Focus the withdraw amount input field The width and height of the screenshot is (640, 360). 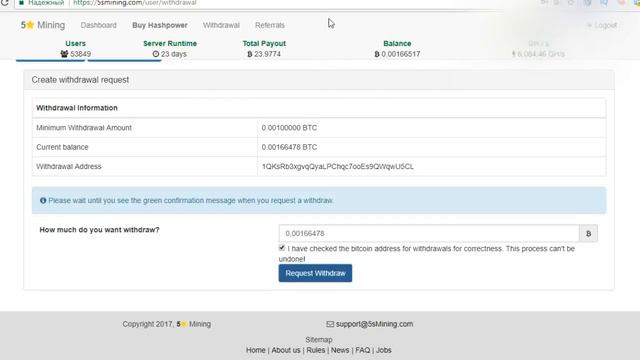point(429,233)
